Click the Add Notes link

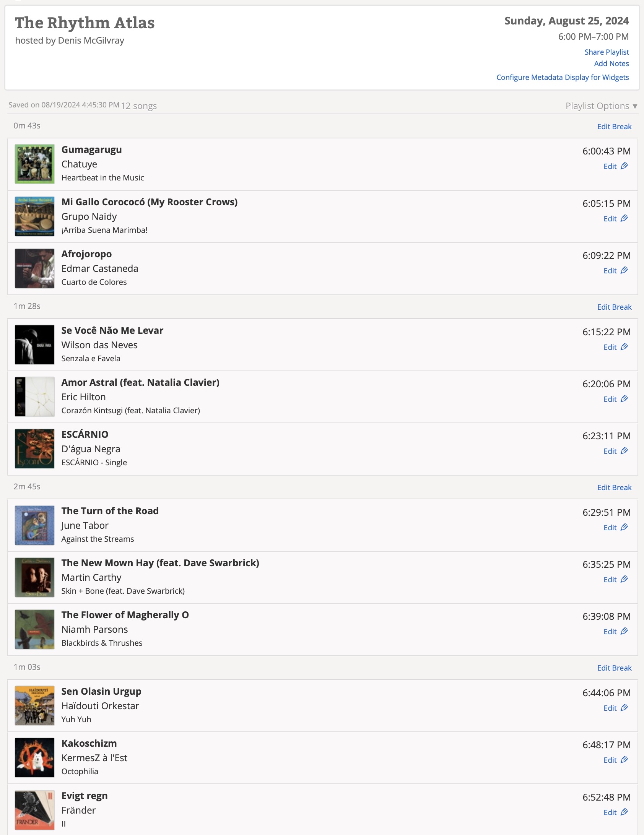click(611, 63)
